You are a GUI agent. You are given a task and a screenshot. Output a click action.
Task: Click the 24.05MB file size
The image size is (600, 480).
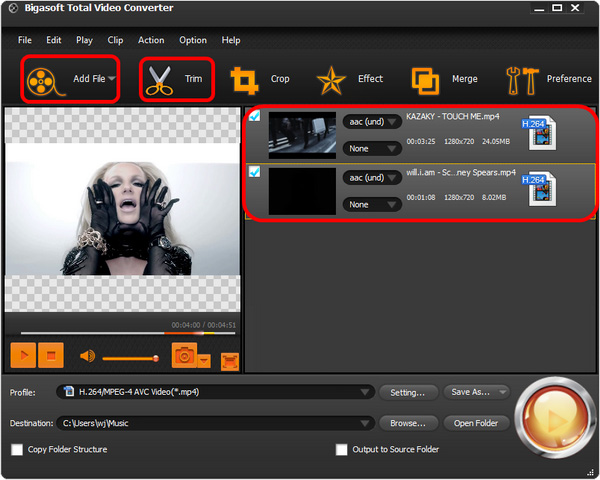click(x=496, y=142)
